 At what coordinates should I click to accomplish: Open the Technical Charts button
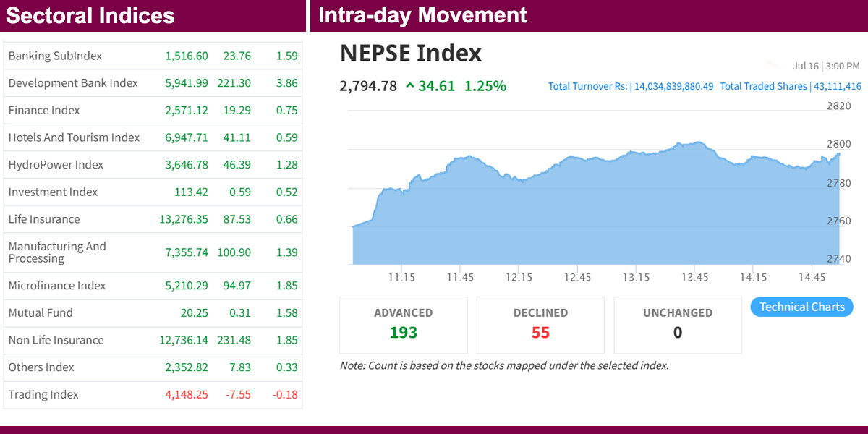[801, 307]
